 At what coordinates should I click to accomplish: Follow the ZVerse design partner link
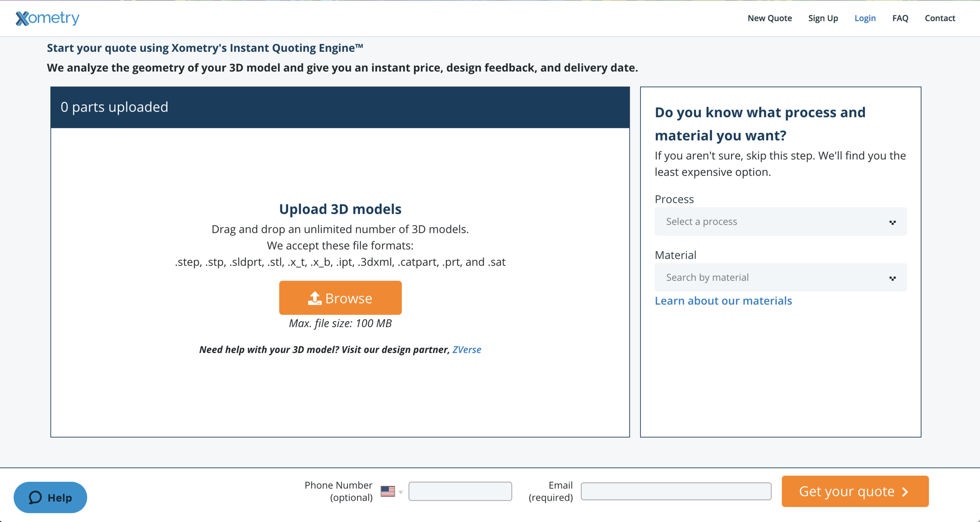[x=466, y=349]
